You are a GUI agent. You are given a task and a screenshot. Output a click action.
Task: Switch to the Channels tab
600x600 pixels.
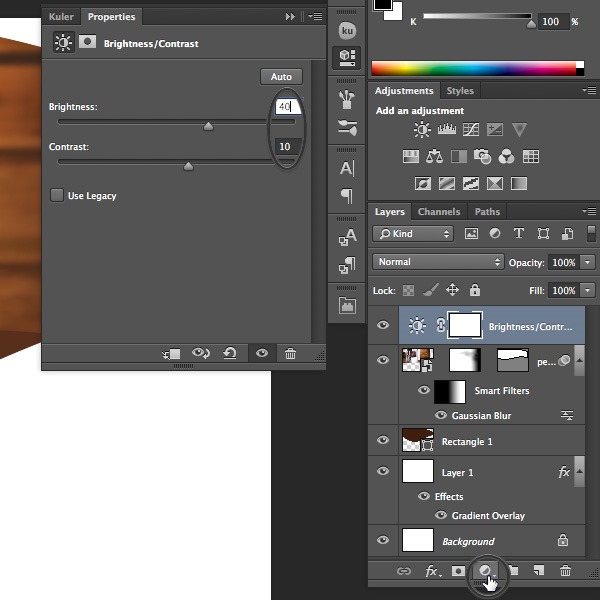click(439, 212)
